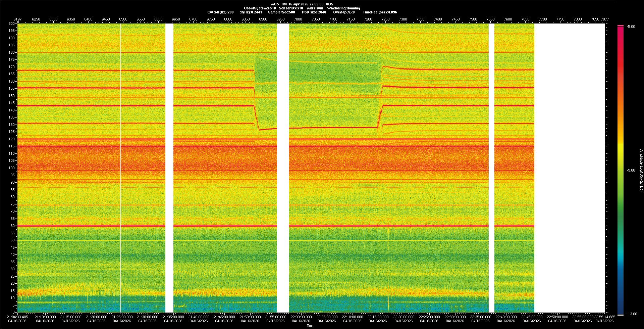Click the 115 Hz frequency axis label

coord(12,146)
